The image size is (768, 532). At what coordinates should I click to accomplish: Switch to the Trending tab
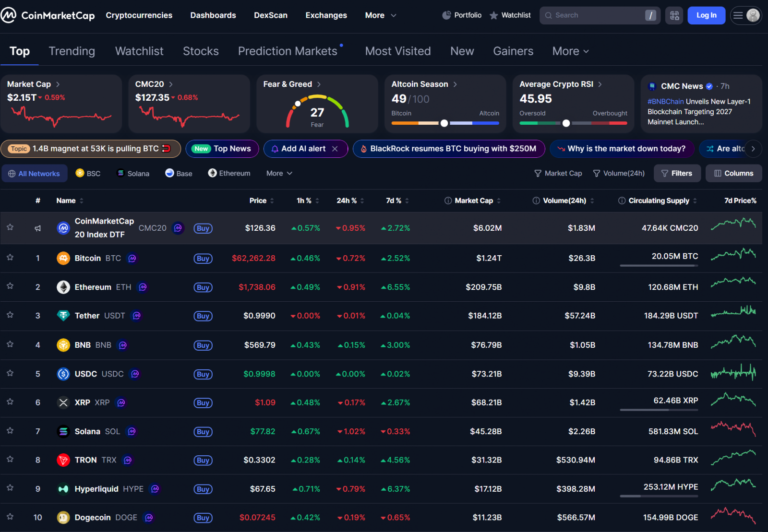pos(72,51)
